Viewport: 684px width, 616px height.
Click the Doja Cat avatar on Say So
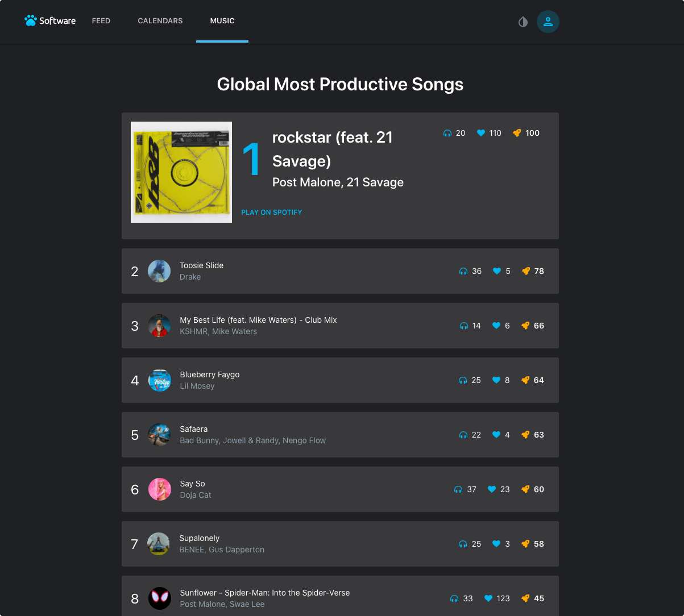(159, 489)
